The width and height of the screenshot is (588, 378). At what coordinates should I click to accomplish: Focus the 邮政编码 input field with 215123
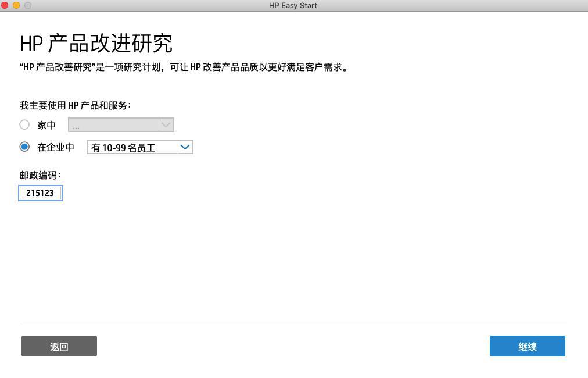point(40,193)
